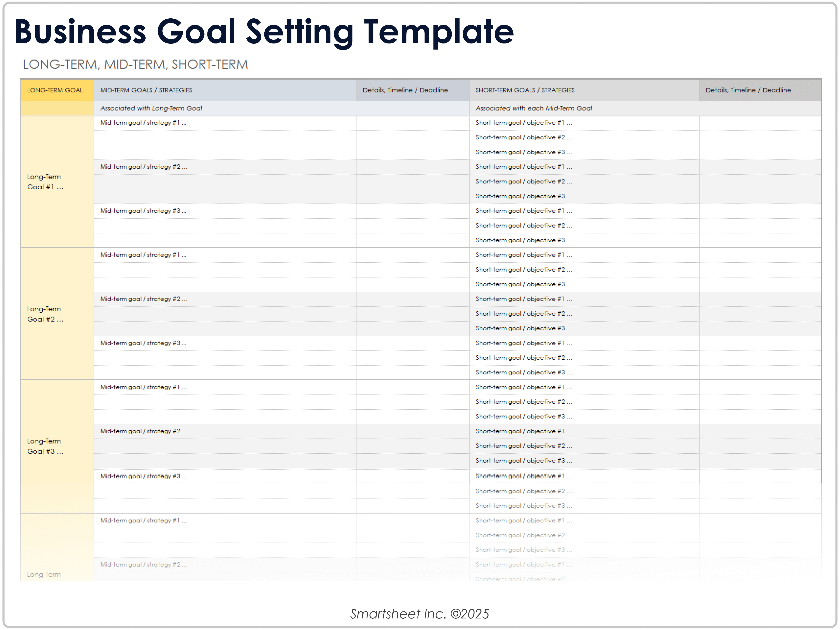Click the Long-Term Goal #1 cell

coord(45,182)
